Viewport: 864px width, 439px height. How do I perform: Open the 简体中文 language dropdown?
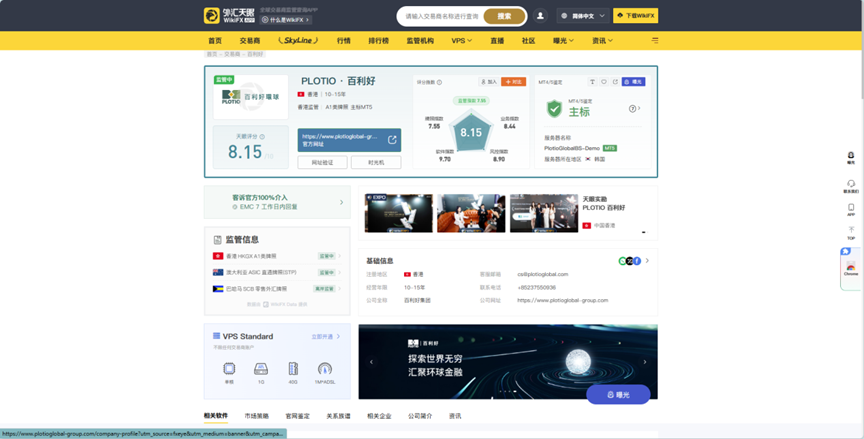582,16
